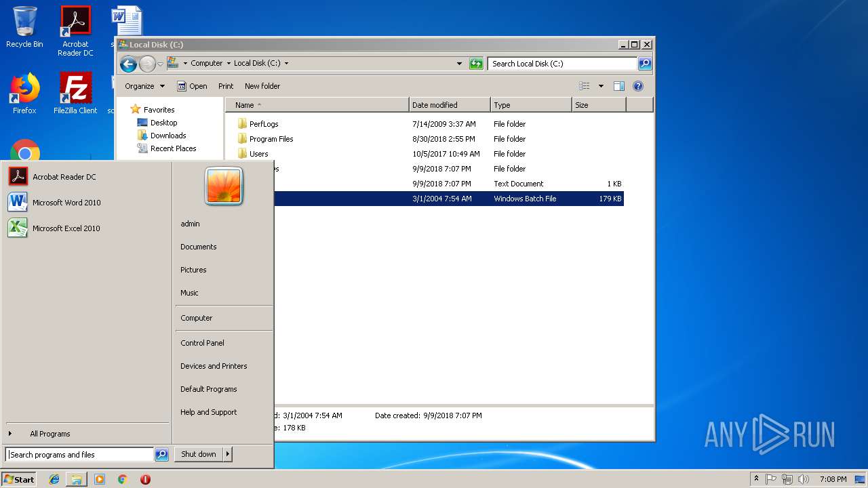Expand Computer breadcrumb arrow
Image resolution: width=868 pixels, height=488 pixels.
[x=229, y=64]
